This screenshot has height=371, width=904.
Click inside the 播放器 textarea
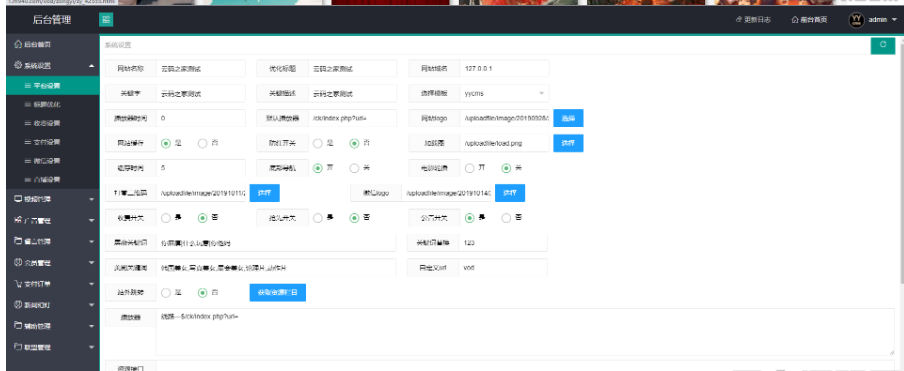pos(525,332)
